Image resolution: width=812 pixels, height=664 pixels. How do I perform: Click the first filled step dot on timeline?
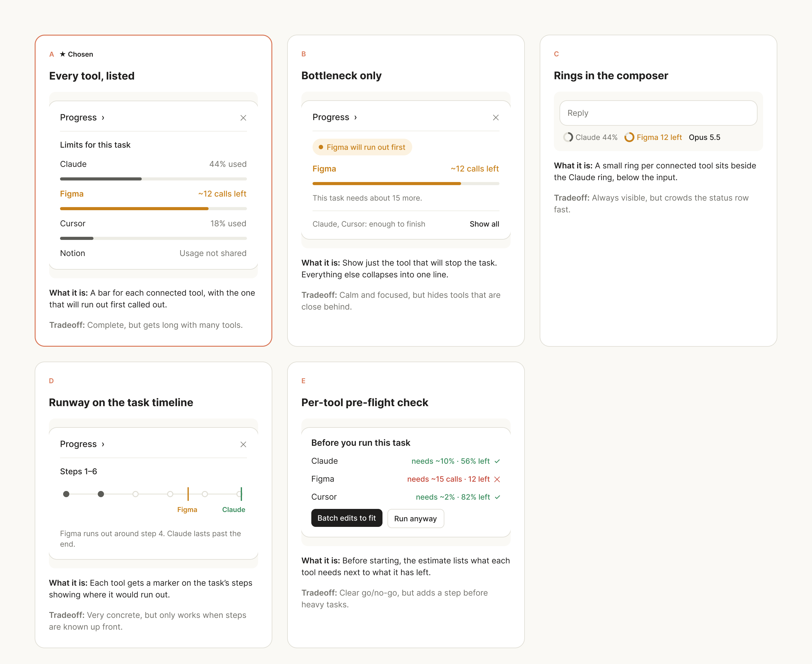click(66, 494)
